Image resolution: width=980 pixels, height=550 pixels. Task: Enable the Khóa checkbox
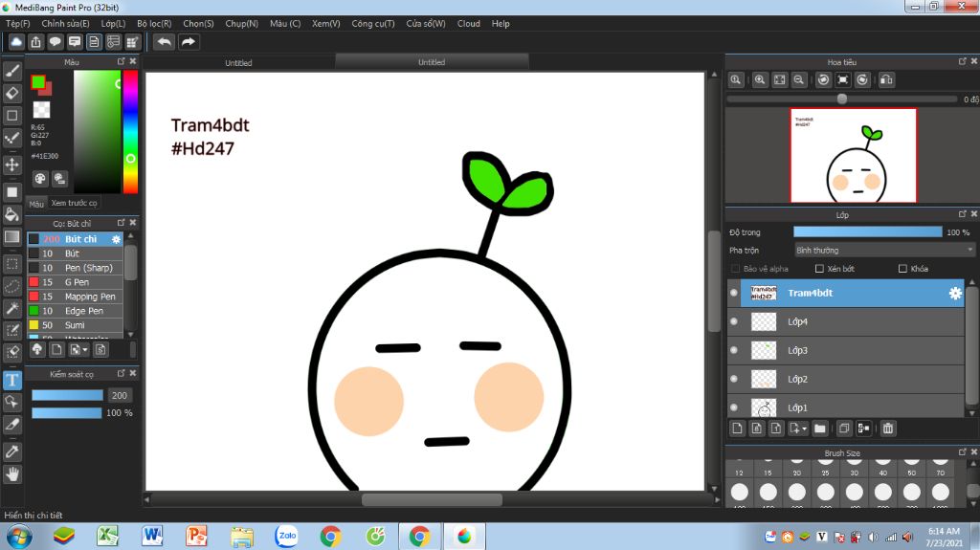(902, 269)
